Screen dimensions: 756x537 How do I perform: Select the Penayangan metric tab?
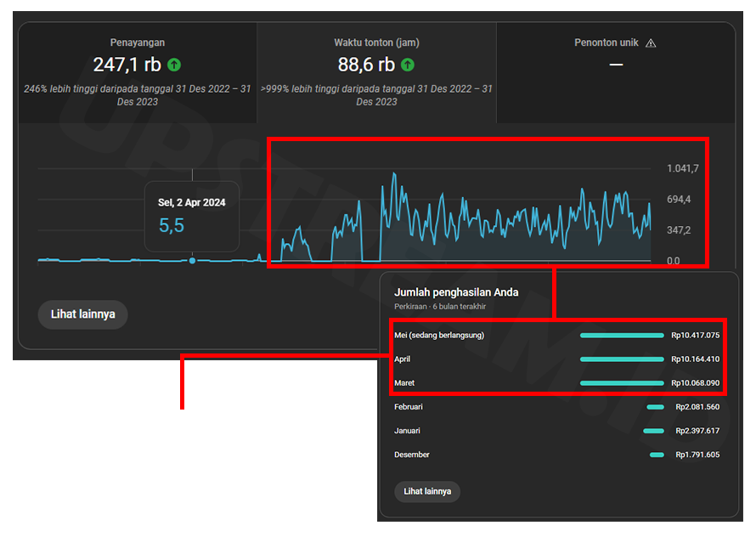click(138, 72)
